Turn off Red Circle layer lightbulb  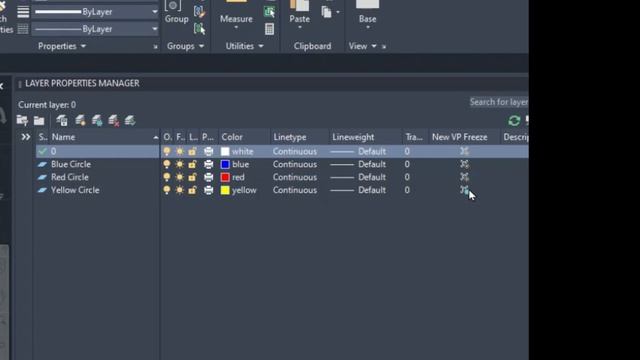coord(167,178)
